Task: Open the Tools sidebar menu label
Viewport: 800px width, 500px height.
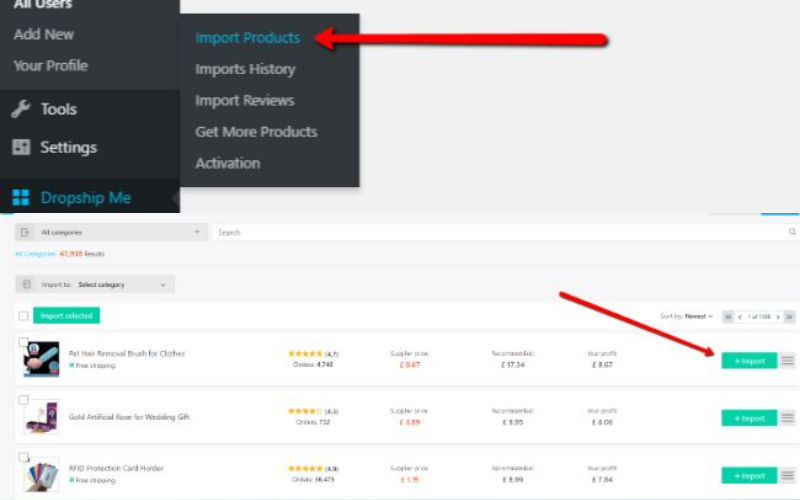Action: pyautogui.click(x=59, y=109)
